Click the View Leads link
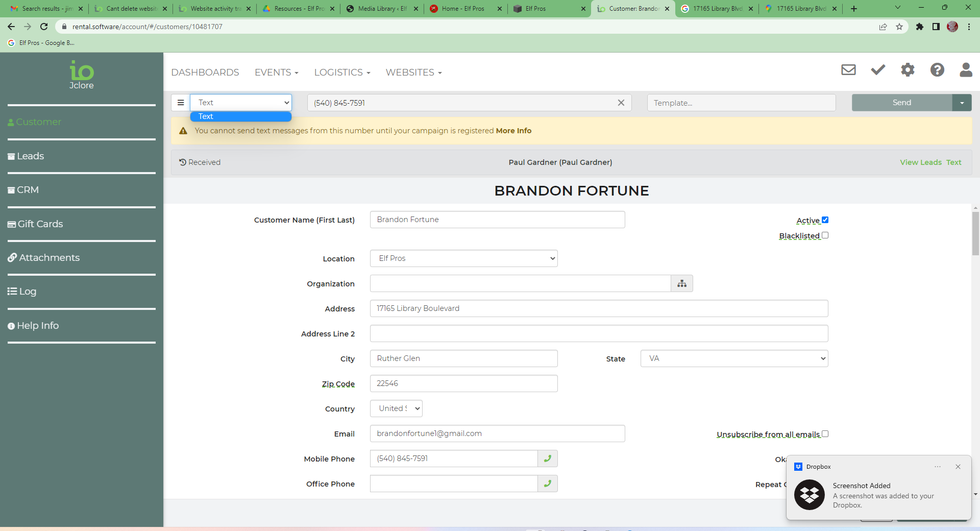This screenshot has height=531, width=980. [x=921, y=162]
